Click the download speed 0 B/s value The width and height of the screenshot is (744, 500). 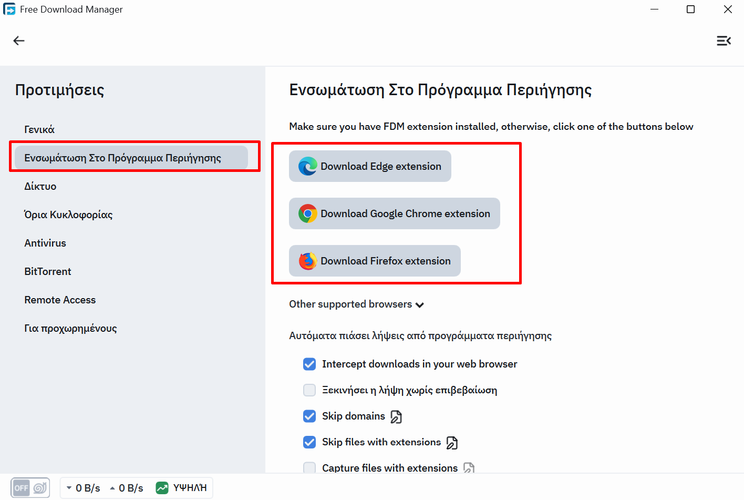[x=88, y=488]
